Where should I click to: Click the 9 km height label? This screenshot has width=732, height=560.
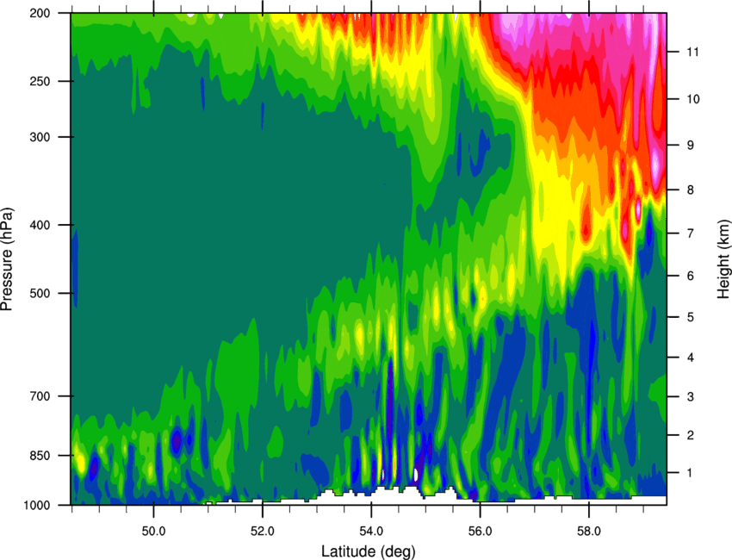point(691,146)
